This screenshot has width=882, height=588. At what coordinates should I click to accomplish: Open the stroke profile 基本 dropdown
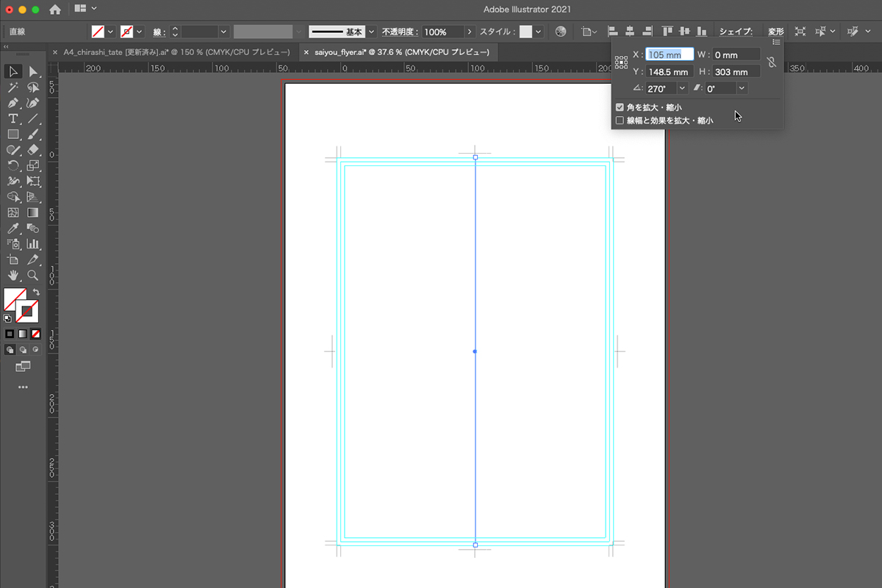pos(371,32)
